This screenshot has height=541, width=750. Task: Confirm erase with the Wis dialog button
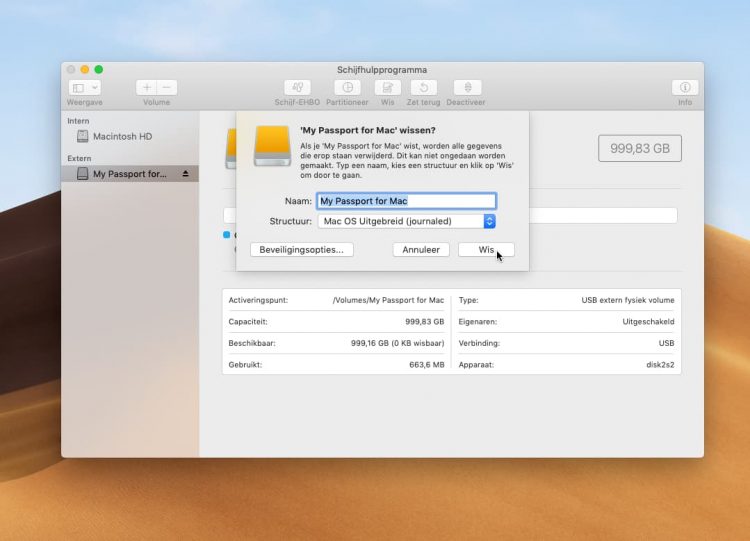486,250
